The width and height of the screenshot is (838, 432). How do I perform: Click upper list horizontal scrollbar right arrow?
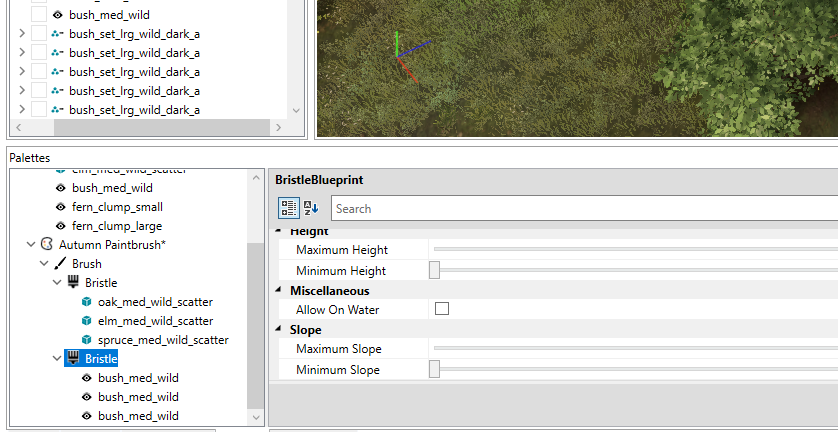click(278, 127)
